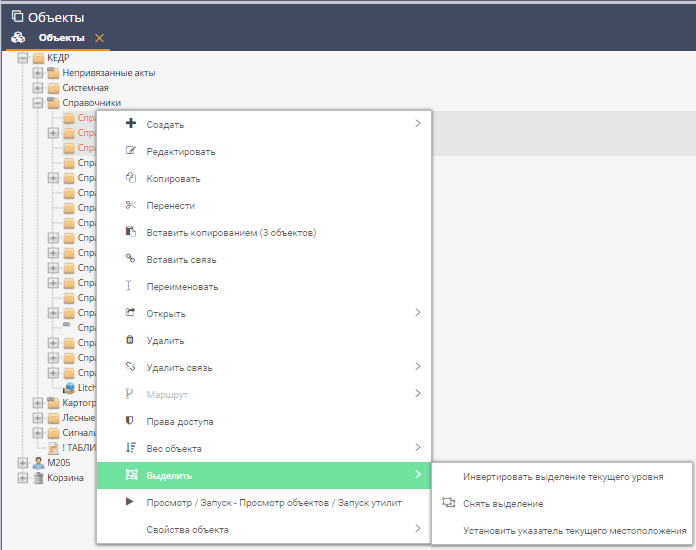Expand the Системная folder node
This screenshot has width=696, height=550.
click(38, 88)
